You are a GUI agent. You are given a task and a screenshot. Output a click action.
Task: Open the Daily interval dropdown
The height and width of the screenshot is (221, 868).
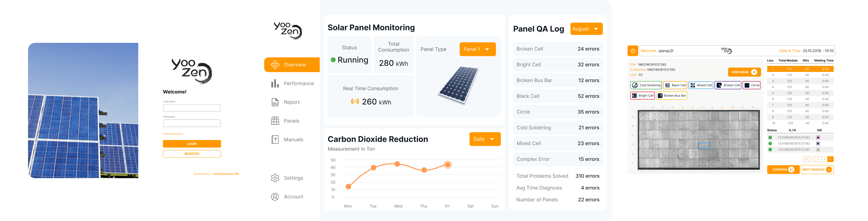click(x=485, y=139)
